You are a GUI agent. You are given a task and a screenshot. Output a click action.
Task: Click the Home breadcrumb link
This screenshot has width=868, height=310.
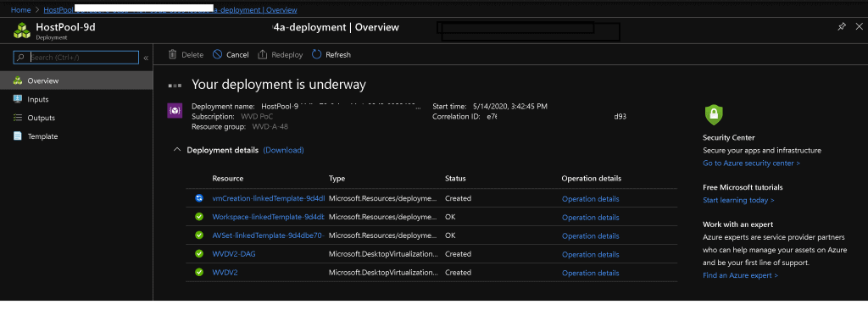[x=20, y=10]
